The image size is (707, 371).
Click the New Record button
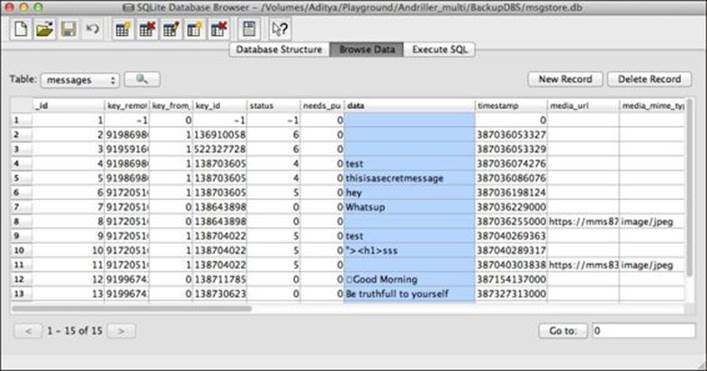[x=565, y=79]
